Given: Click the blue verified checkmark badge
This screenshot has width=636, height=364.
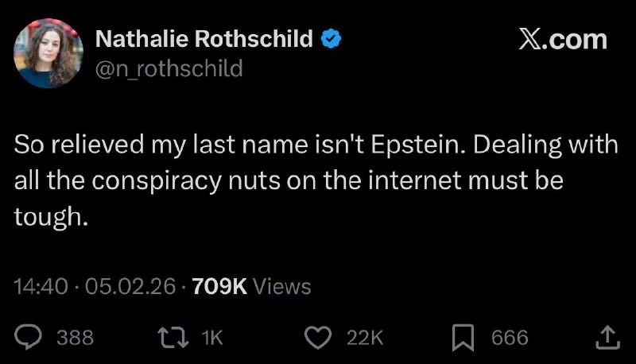Looking at the screenshot, I should (332, 39).
